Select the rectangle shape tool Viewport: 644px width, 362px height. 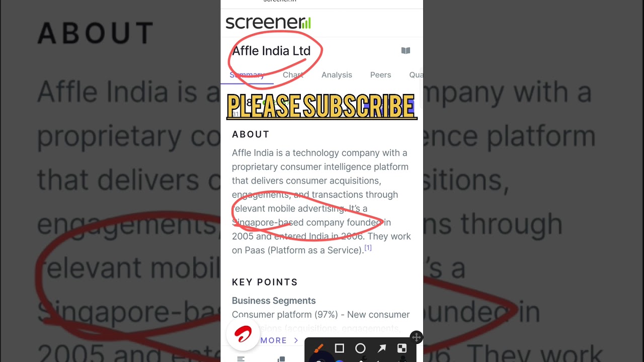pos(339,348)
